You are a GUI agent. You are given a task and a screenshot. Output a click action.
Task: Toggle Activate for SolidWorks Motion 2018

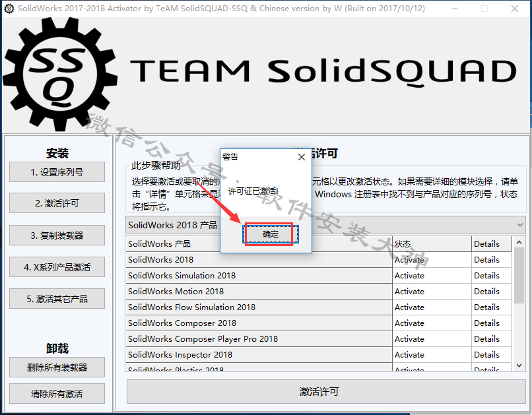click(x=432, y=292)
